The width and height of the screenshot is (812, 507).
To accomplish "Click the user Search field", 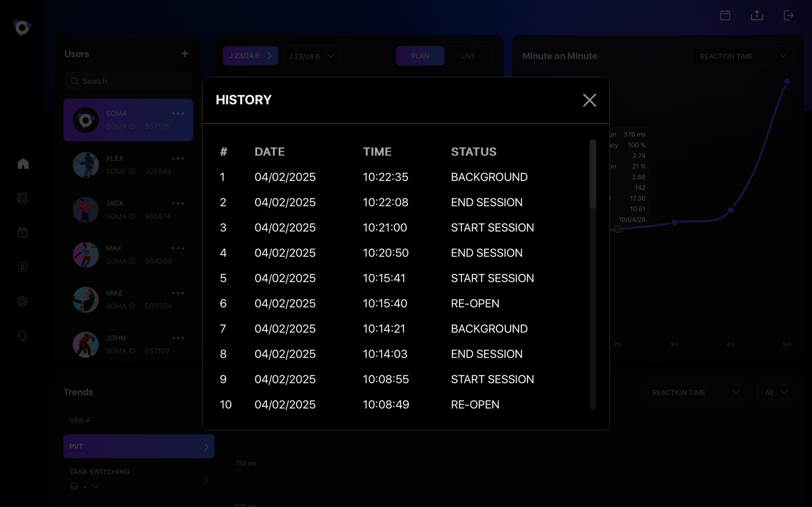I will point(129,81).
